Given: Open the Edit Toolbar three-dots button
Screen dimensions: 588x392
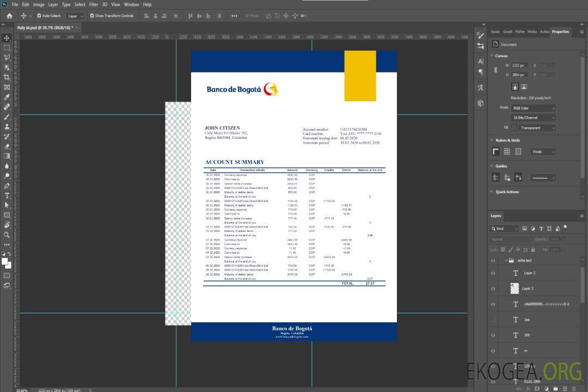Looking at the screenshot, I should (x=7, y=244).
